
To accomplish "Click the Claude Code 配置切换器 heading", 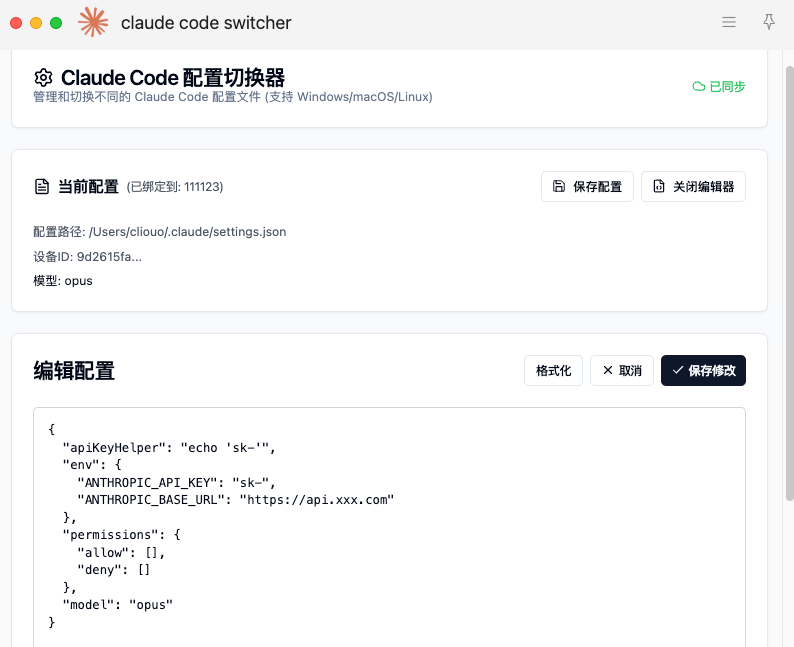I will tap(173, 78).
